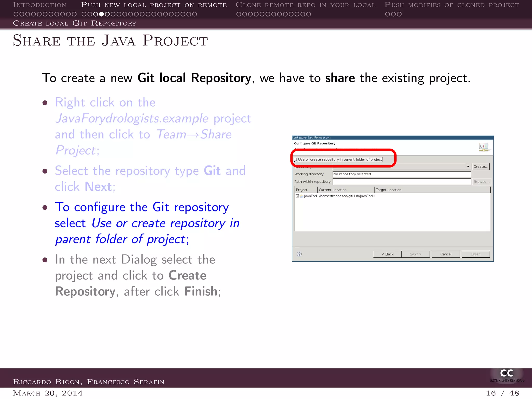Image resolution: width=532 pixels, height=399 pixels.
Task: Select the /home/francesco/gitHub/JavaForH path cell
Action: tap(347, 196)
